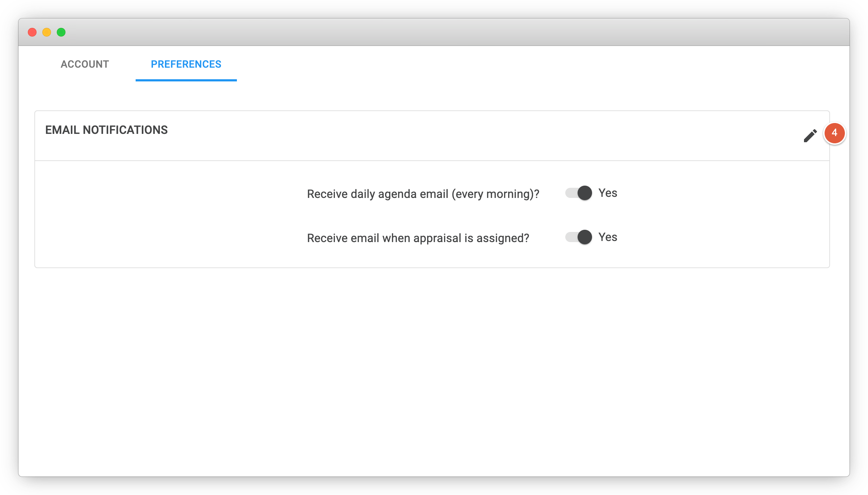Toggle 'Receive daily agenda email' to No
The height and width of the screenshot is (495, 868).
(x=578, y=193)
